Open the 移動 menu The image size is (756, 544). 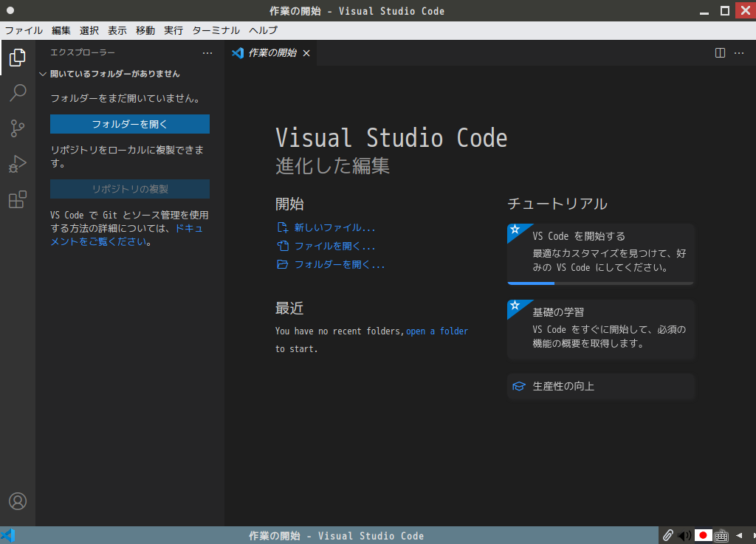click(145, 30)
